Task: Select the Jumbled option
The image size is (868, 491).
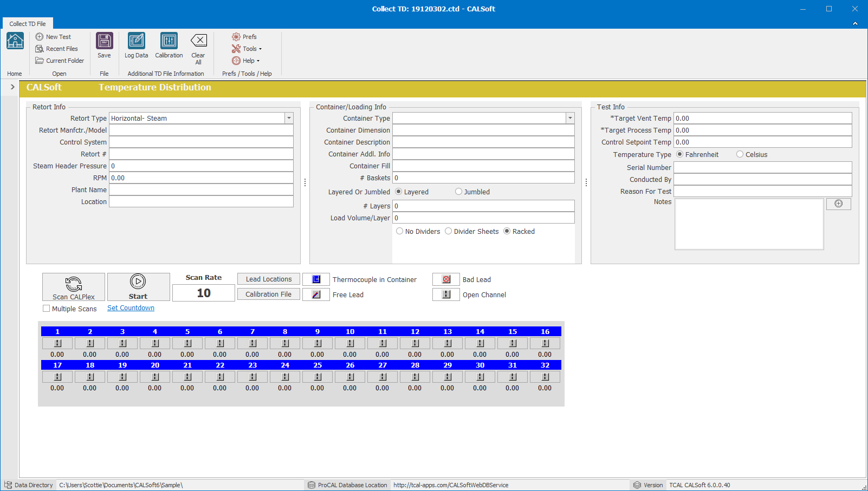Action: (459, 192)
